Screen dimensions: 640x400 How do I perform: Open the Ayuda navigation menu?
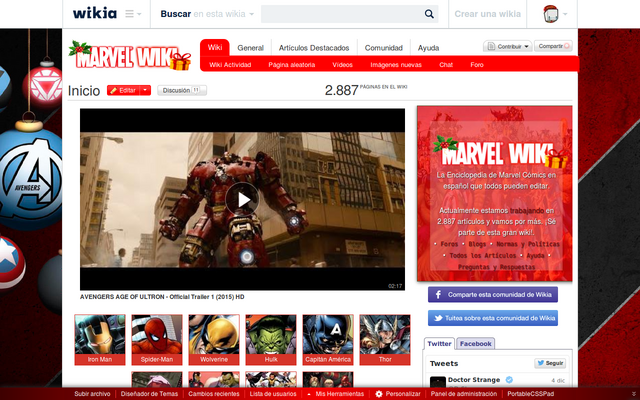(x=428, y=48)
